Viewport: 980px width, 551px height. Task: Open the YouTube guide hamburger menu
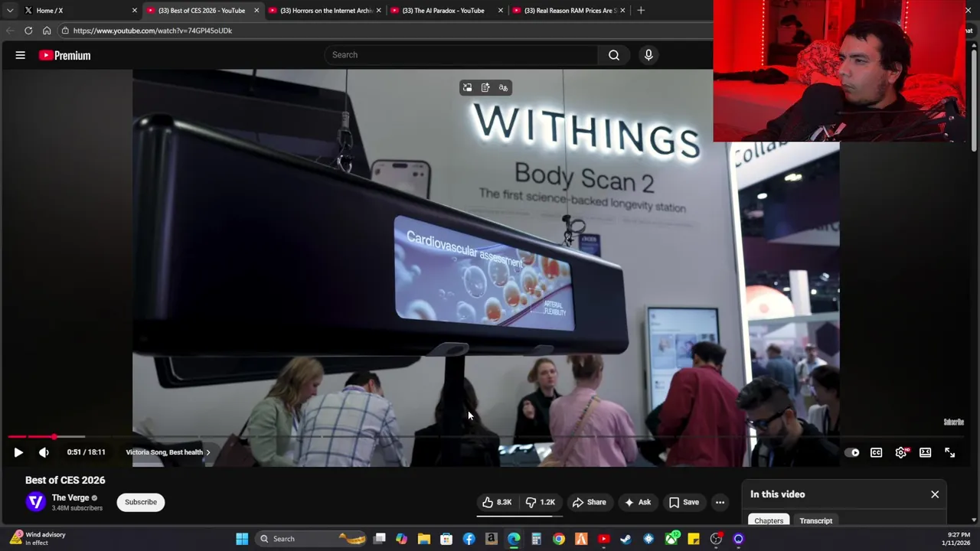(21, 55)
